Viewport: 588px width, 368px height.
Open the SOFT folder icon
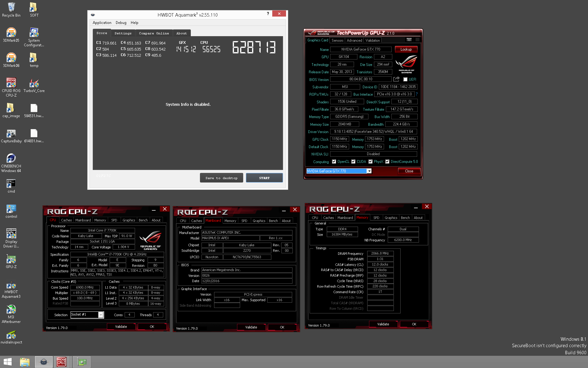click(34, 10)
